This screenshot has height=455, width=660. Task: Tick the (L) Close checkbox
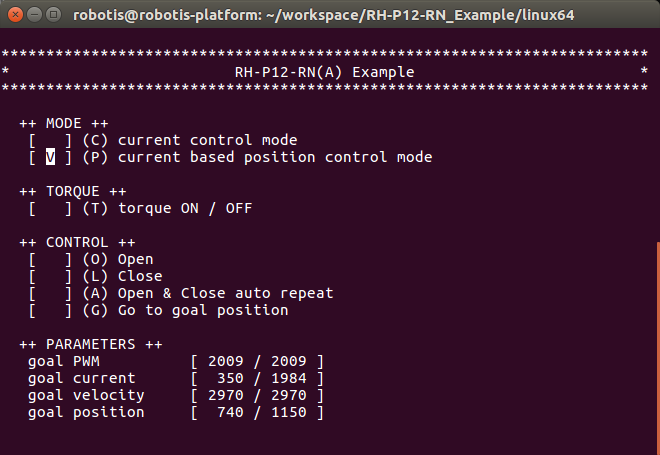point(50,276)
